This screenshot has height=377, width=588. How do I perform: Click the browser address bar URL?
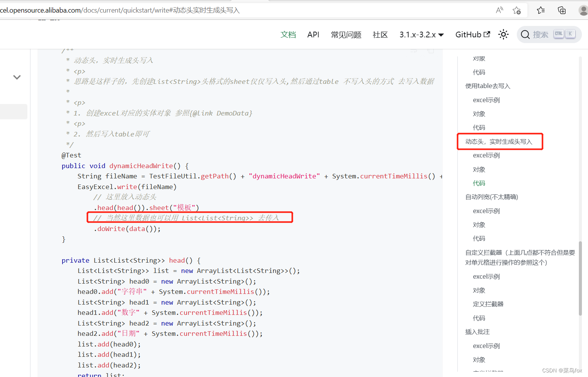(120, 10)
